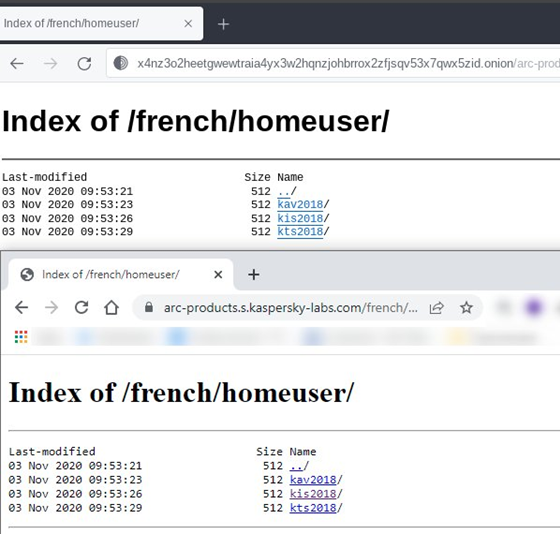The height and width of the screenshot is (534, 560).
Task: Click 09:53:23 timestamp in top window
Action: point(106,205)
